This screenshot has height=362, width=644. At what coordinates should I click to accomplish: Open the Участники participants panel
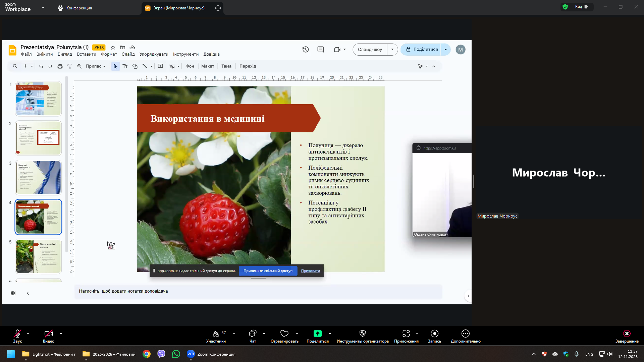click(x=216, y=334)
